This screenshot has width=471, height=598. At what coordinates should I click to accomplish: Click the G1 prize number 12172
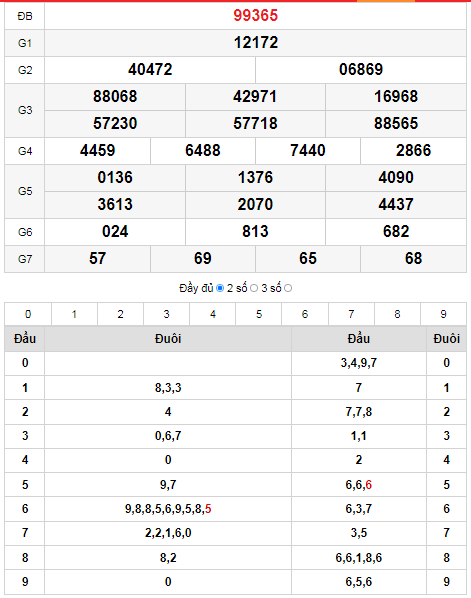256,42
